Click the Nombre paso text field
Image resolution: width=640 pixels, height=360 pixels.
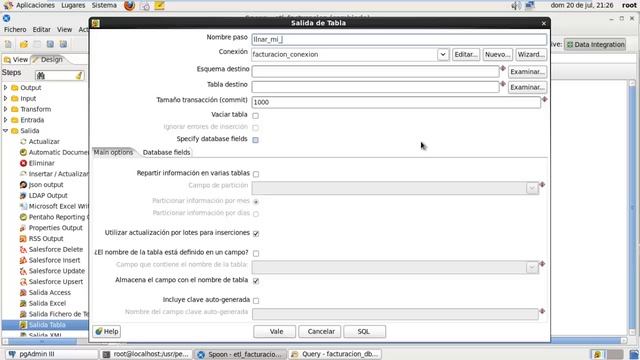pyautogui.click(x=399, y=39)
